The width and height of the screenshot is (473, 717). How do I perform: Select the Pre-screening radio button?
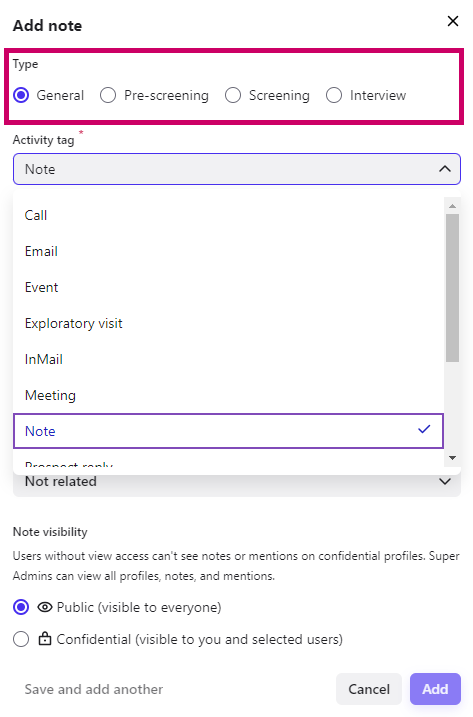108,95
